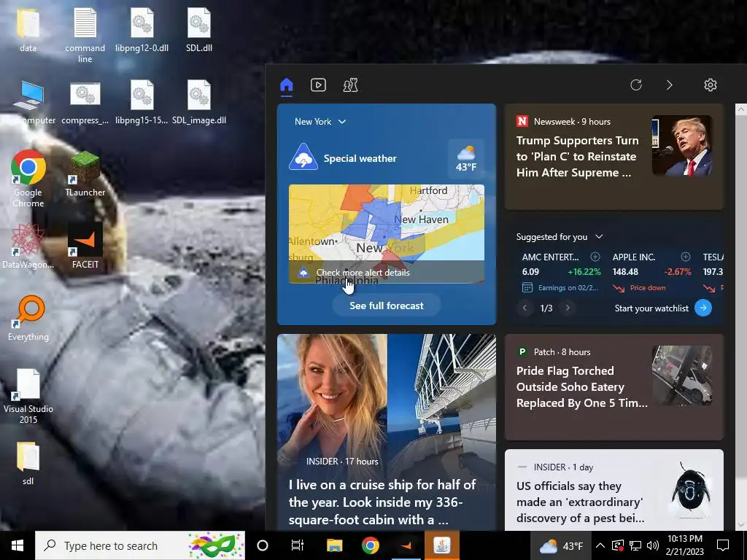The width and height of the screenshot is (747, 560).
Task: Open volume control in system tray
Action: (653, 545)
